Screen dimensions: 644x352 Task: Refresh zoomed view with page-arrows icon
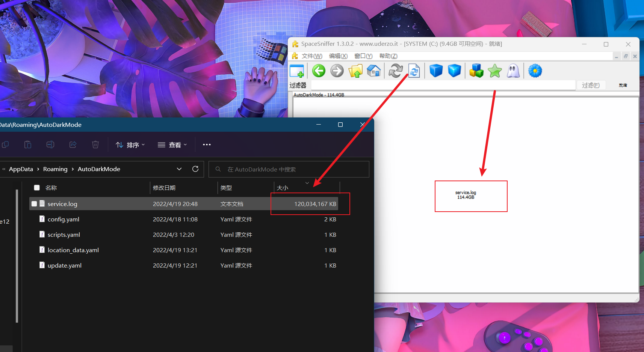[x=414, y=71]
